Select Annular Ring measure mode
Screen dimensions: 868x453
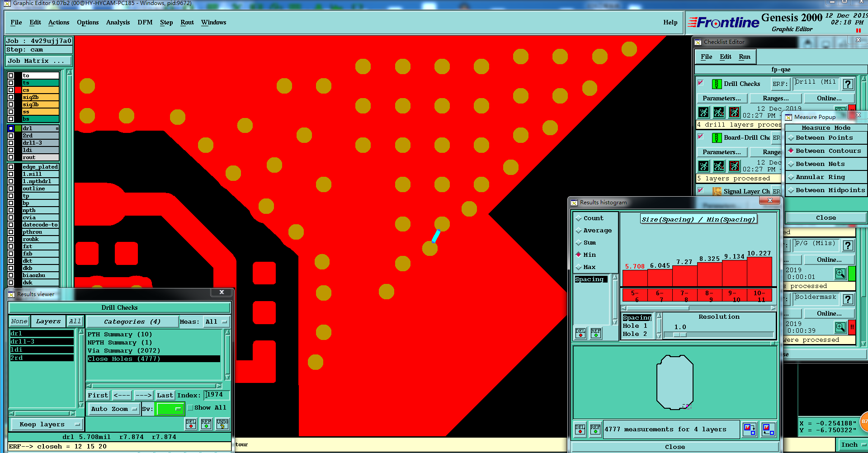pyautogui.click(x=826, y=177)
